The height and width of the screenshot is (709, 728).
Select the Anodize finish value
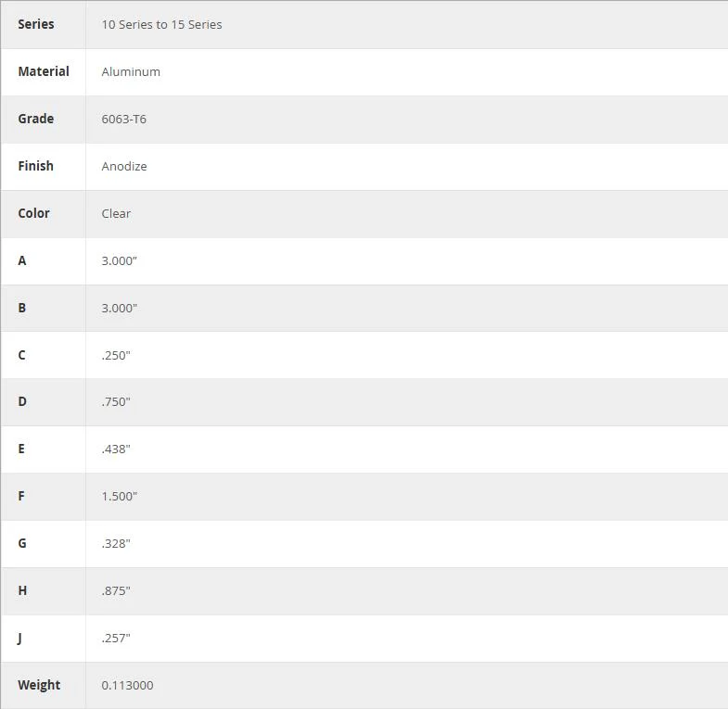pyautogui.click(x=124, y=166)
